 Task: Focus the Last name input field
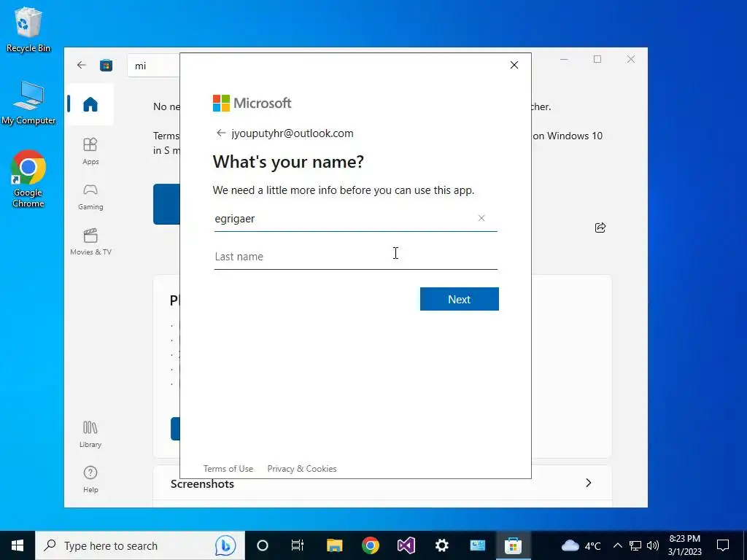pos(356,257)
